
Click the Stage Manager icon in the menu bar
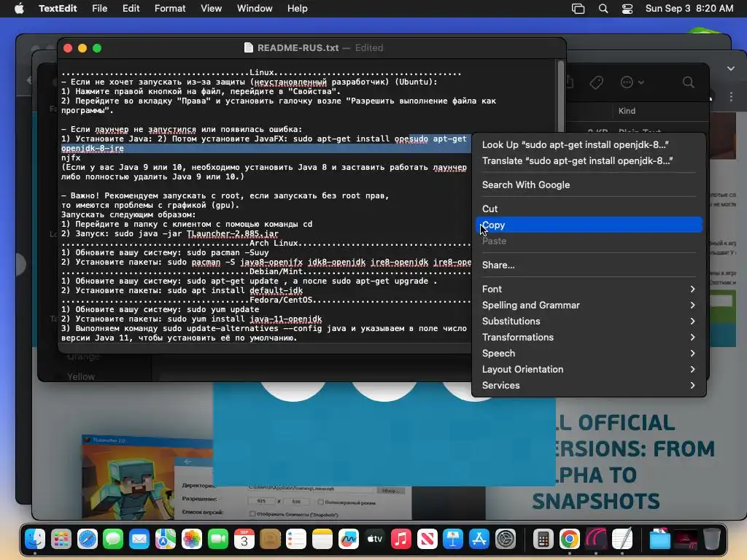(x=578, y=9)
